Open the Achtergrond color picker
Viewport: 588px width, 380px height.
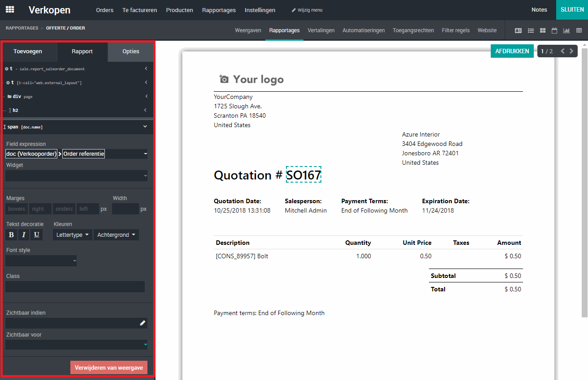tap(116, 235)
